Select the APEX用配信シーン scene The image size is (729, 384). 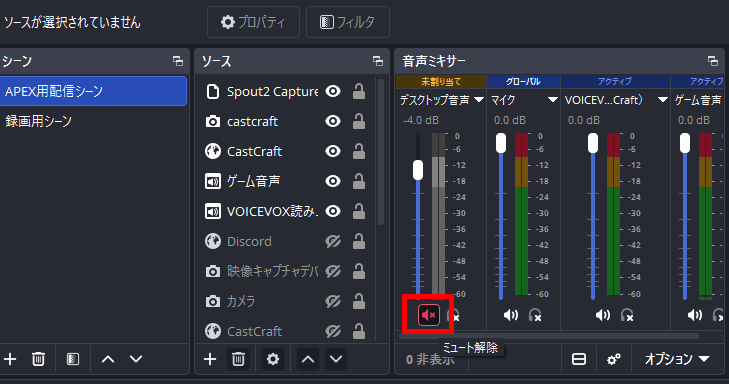point(93,91)
